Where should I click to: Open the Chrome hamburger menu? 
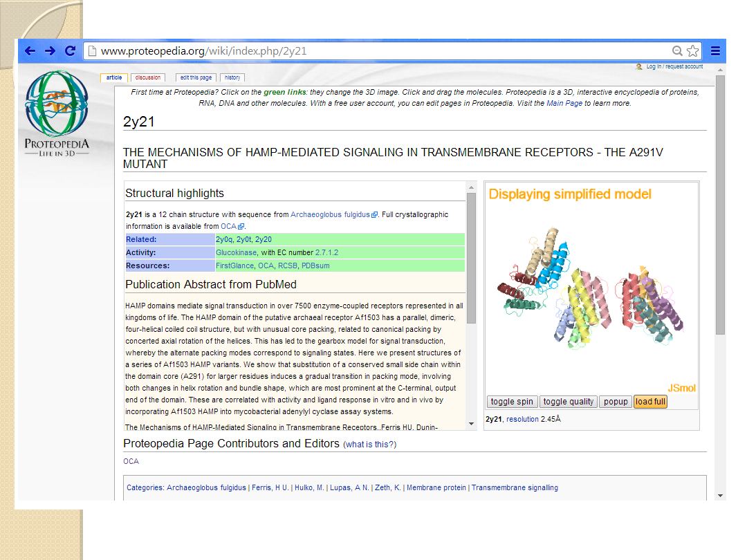point(715,51)
